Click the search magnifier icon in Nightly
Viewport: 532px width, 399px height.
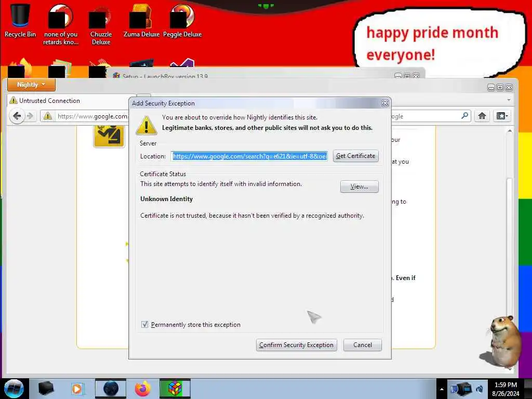pos(464,116)
